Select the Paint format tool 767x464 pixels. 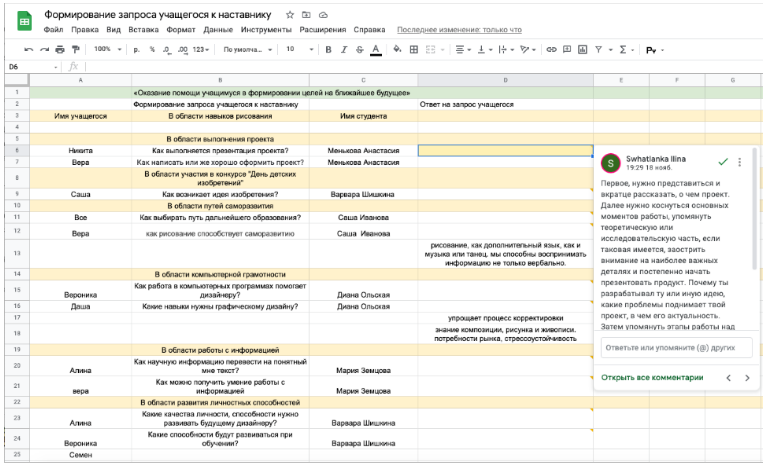[x=76, y=49]
